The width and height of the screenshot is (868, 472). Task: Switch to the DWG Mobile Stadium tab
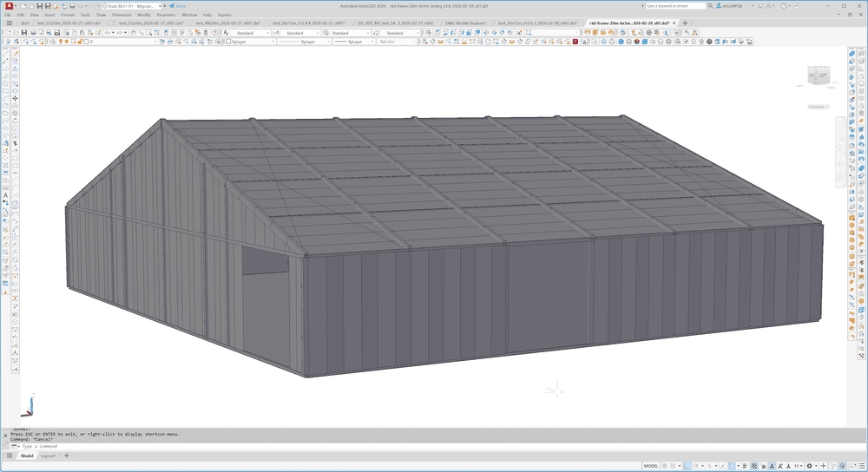coord(464,23)
